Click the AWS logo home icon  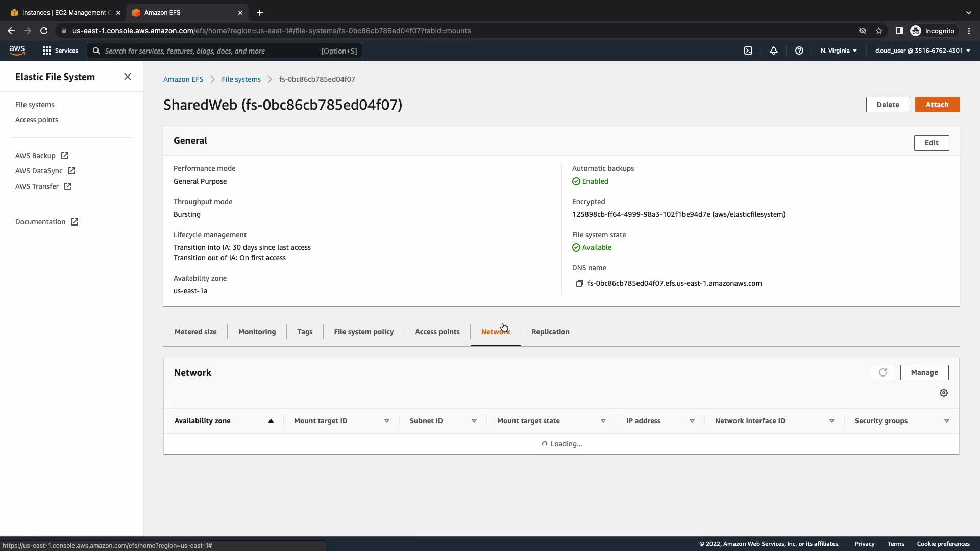[x=17, y=50]
